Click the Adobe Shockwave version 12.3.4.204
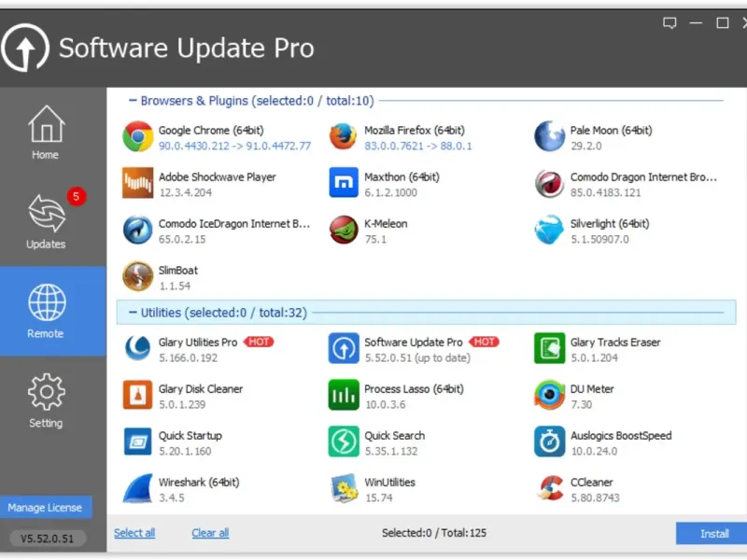This screenshot has height=560, width=747. click(x=185, y=192)
